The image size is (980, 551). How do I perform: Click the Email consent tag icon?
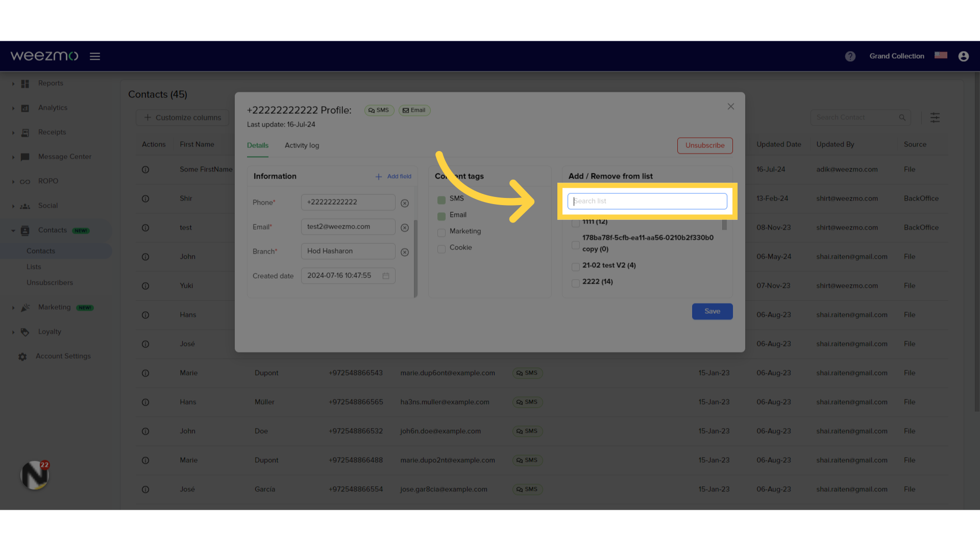(x=442, y=216)
